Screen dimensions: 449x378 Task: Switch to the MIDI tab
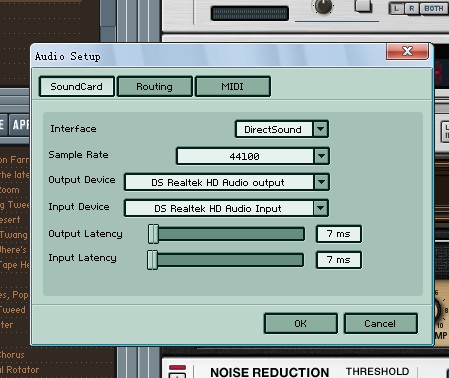pyautogui.click(x=233, y=87)
